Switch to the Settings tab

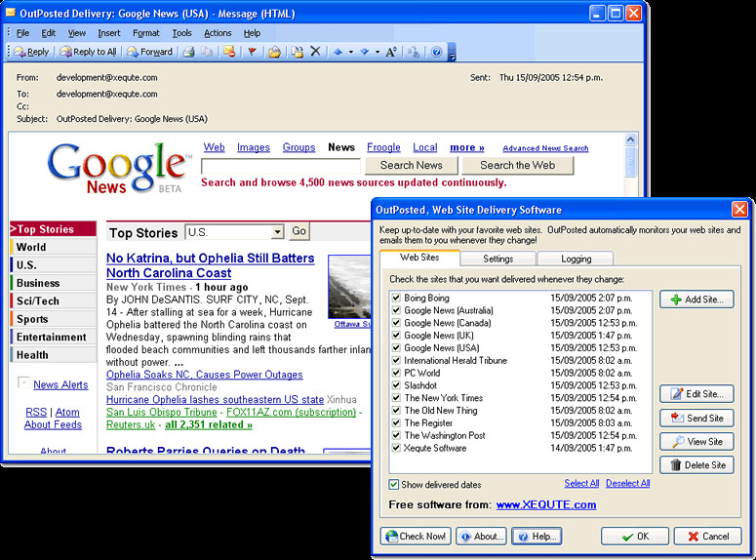[498, 259]
